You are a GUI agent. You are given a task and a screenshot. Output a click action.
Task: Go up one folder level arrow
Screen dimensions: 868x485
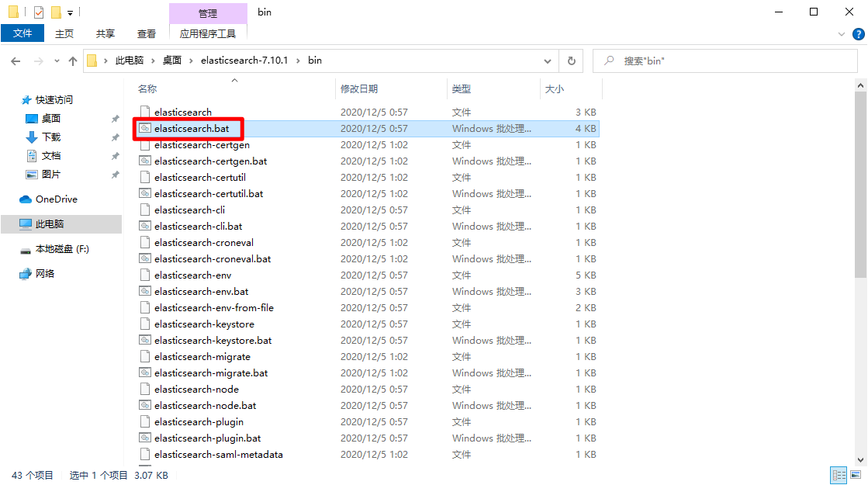[72, 61]
